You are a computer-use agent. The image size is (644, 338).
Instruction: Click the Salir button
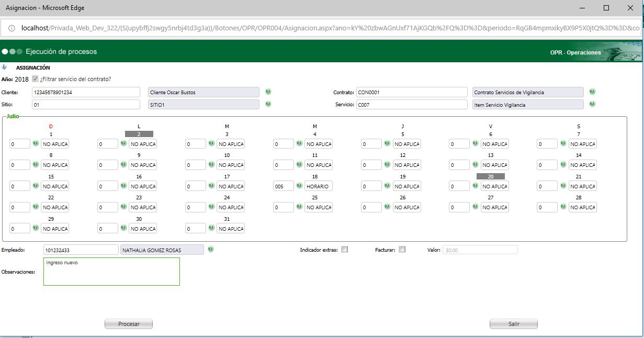(x=514, y=324)
